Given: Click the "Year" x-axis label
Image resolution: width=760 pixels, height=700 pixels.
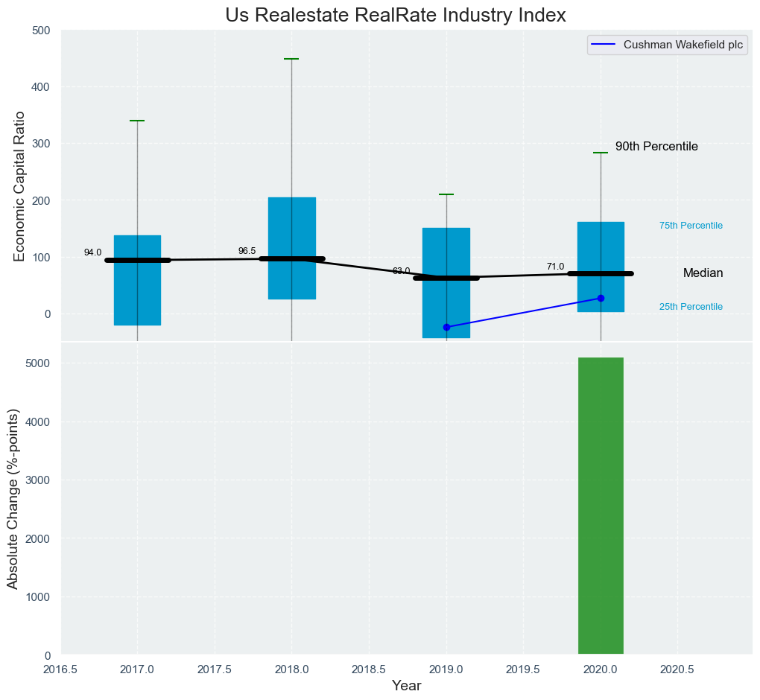Looking at the screenshot, I should click(406, 686).
